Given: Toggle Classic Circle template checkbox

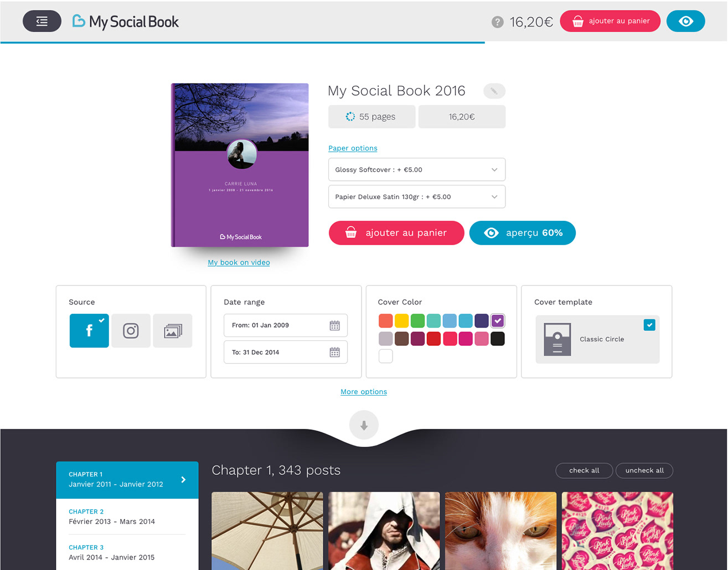Looking at the screenshot, I should [649, 325].
